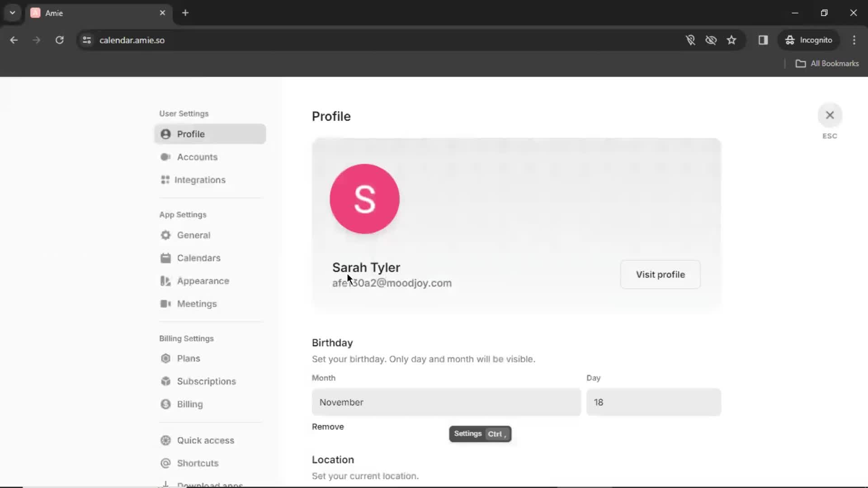Image resolution: width=868 pixels, height=488 pixels.
Task: Open Accounts settings
Action: pos(197,157)
